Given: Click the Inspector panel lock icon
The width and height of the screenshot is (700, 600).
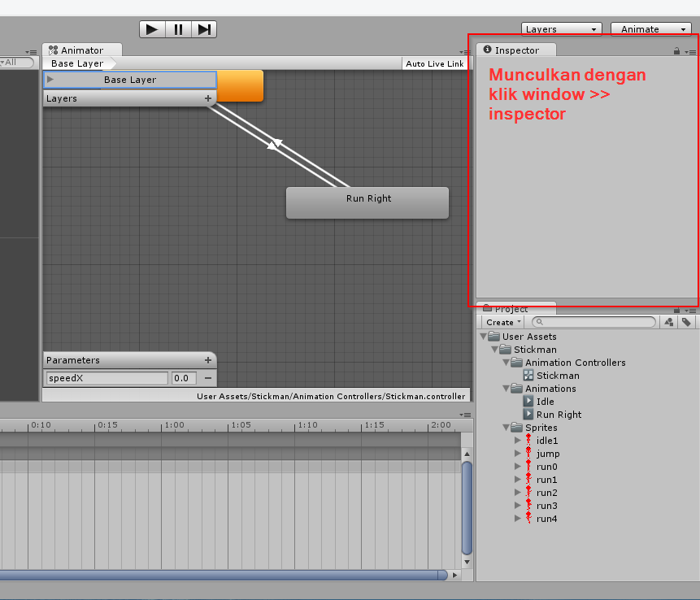Looking at the screenshot, I should click(676, 51).
